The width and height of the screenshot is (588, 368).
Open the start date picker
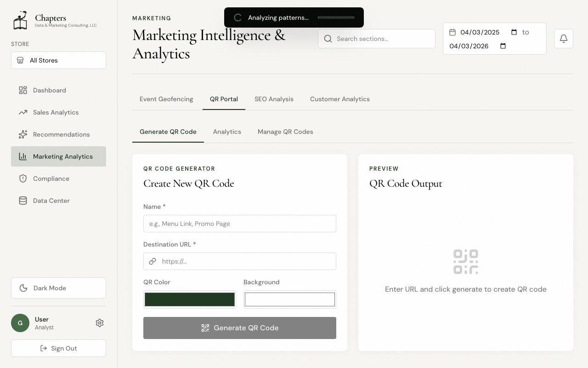tap(514, 32)
